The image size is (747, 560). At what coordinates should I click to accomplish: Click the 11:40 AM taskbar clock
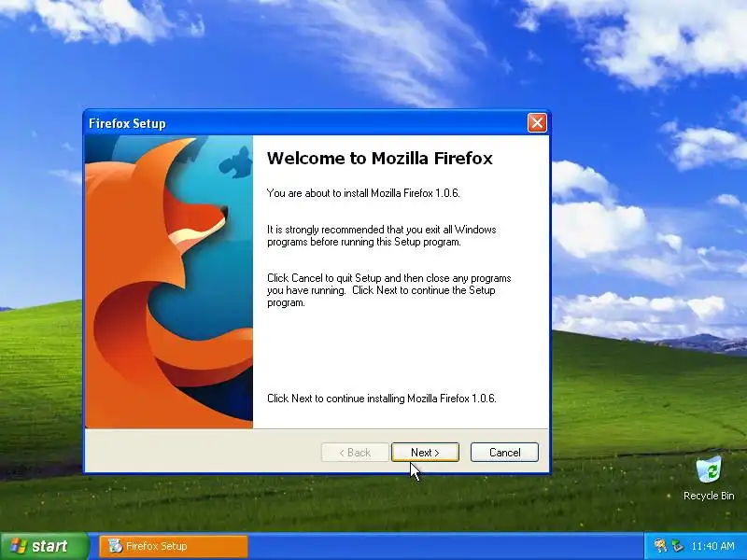(712, 546)
